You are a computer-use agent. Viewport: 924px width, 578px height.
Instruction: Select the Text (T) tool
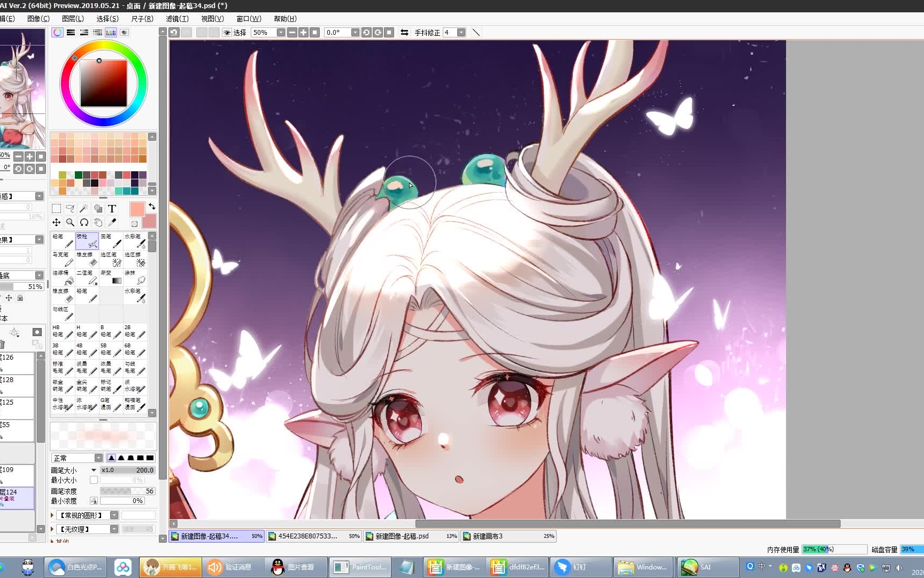(112, 209)
